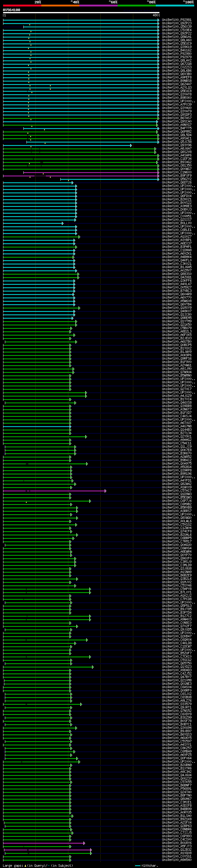This screenshot has width=197, height=868.
Task: Open hit UniRef100_Q9ZP23
Action: pyautogui.click(x=177, y=23)
